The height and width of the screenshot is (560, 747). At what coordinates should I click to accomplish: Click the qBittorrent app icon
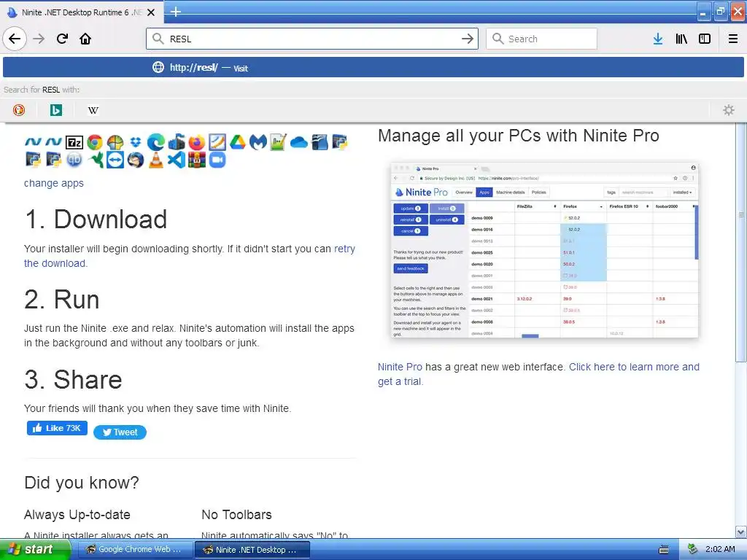[74, 160]
